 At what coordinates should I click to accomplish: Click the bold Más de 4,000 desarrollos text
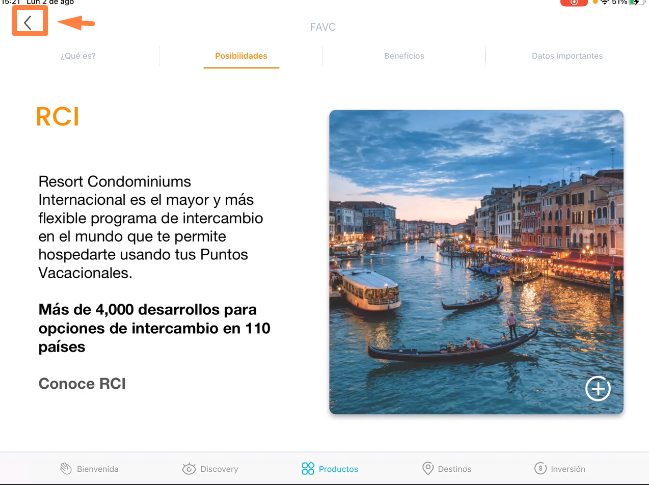tap(154, 328)
